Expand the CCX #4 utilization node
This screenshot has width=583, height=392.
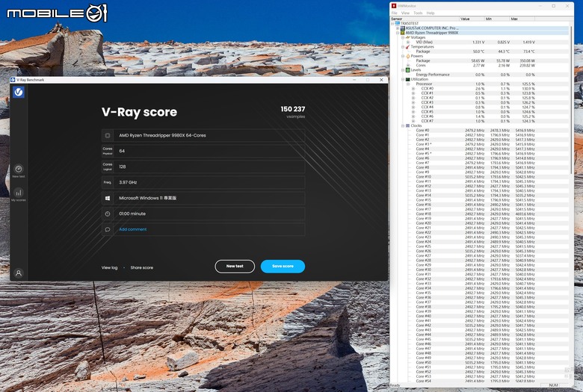413,107
